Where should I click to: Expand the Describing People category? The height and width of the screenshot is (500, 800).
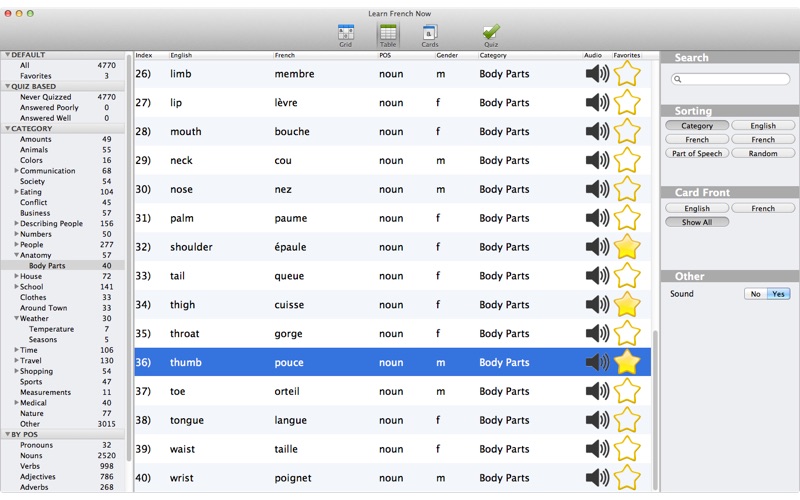point(16,224)
